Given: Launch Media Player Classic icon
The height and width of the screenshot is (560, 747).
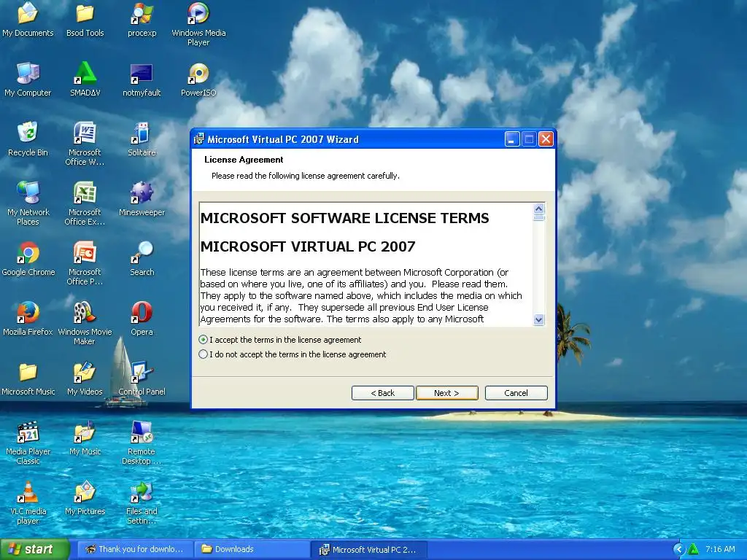Looking at the screenshot, I should point(28,432).
